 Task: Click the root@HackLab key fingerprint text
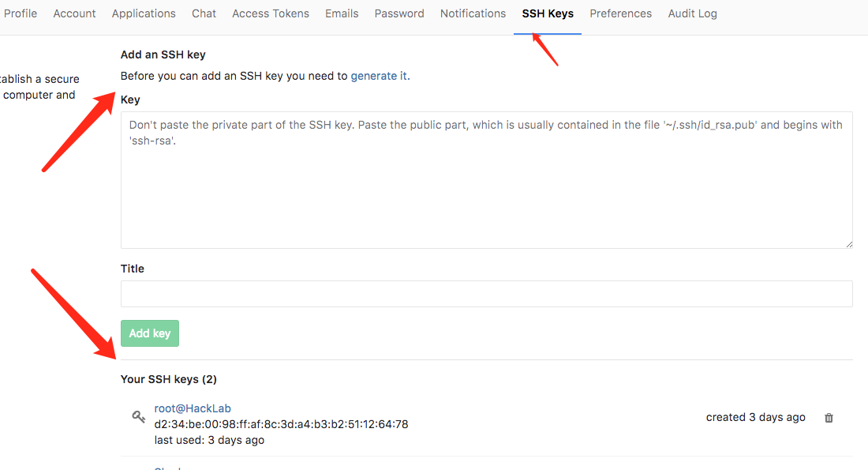point(281,424)
